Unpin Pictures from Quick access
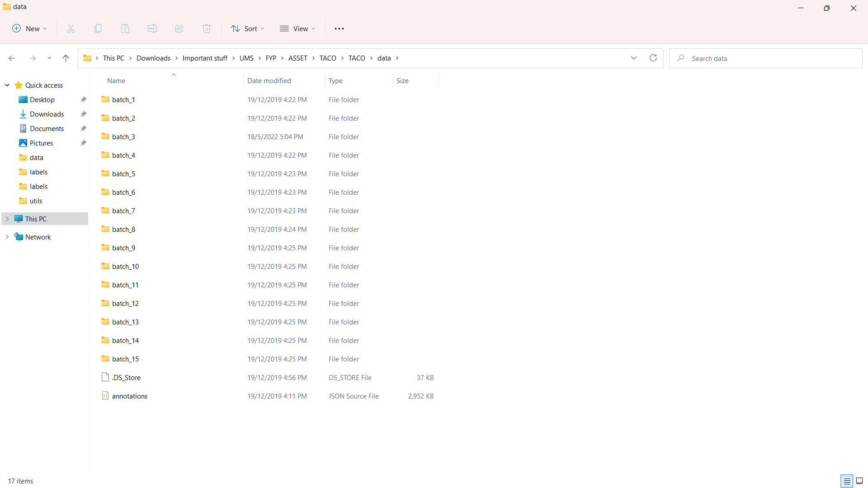The width and height of the screenshot is (868, 488). point(83,143)
